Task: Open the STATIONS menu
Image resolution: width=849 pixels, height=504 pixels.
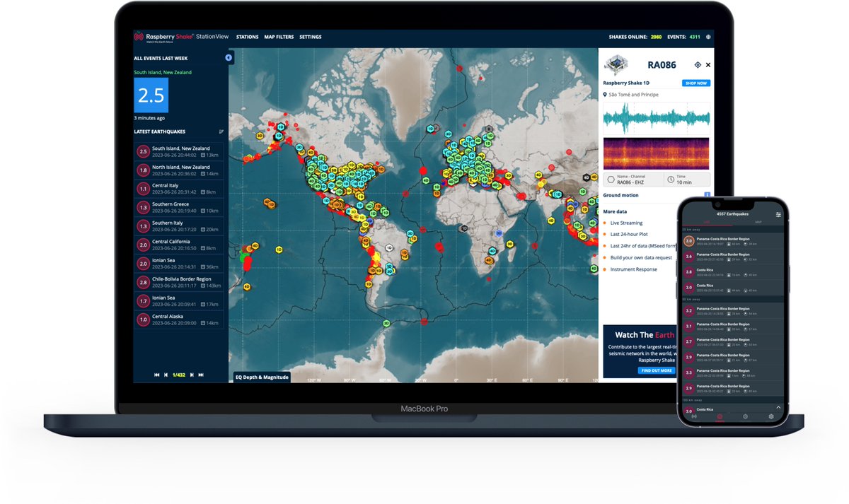Action: click(247, 37)
